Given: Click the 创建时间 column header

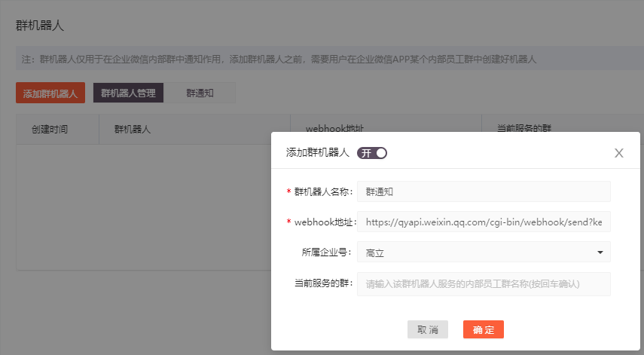Looking at the screenshot, I should click(50, 130).
